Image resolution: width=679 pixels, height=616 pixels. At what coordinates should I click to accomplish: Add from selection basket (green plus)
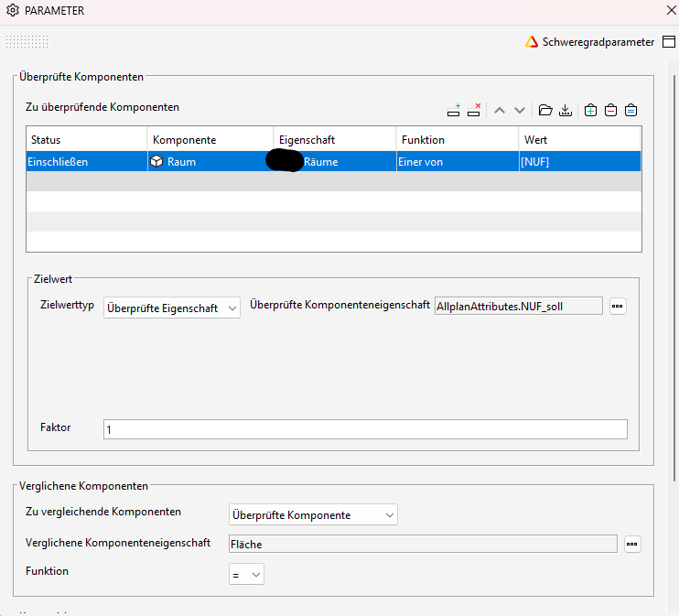pyautogui.click(x=590, y=111)
